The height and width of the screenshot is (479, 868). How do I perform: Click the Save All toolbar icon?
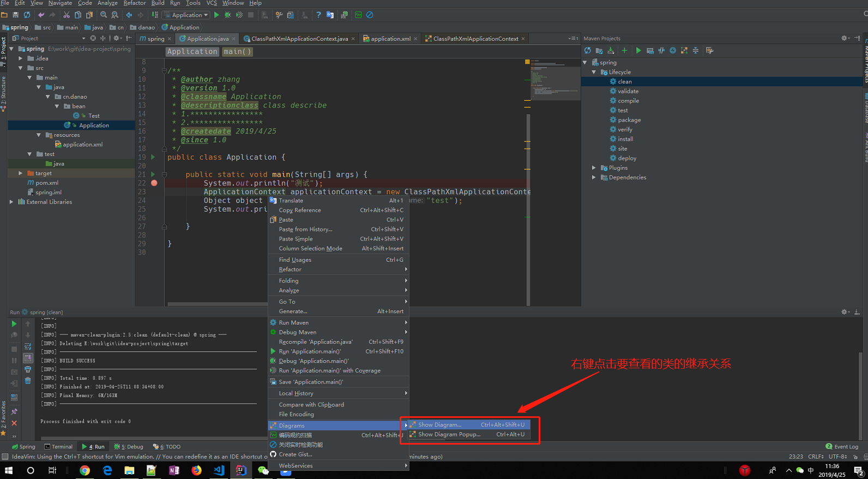pos(15,15)
